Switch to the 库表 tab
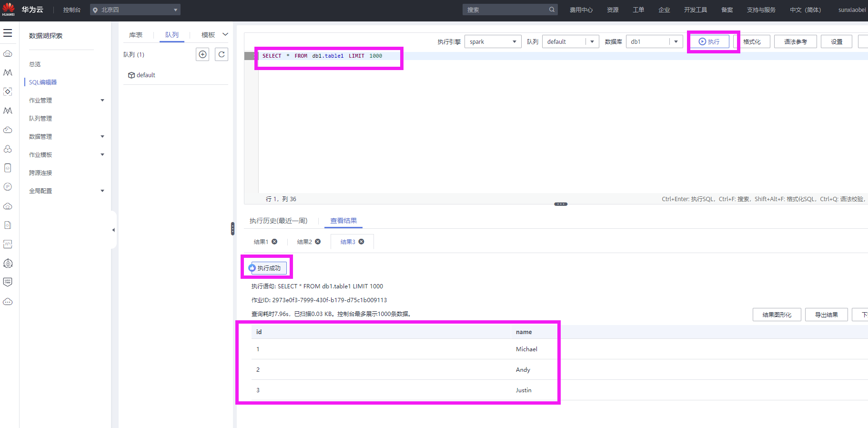The height and width of the screenshot is (428, 868). click(136, 35)
